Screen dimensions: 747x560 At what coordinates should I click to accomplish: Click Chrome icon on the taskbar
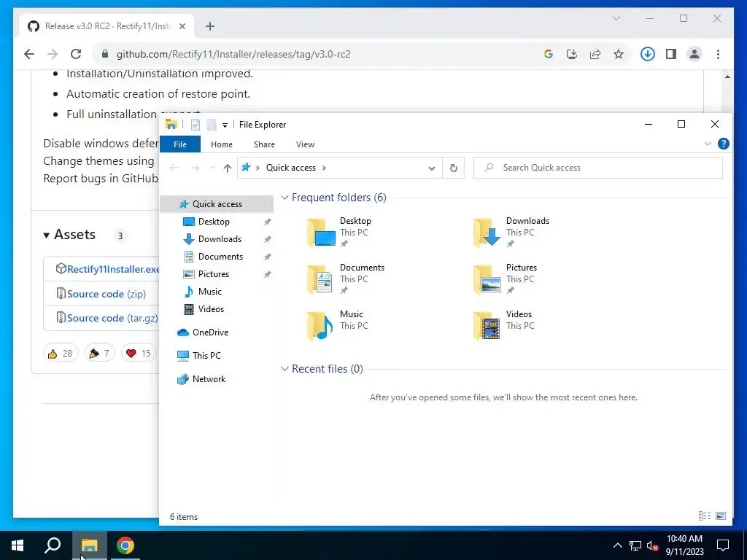pyautogui.click(x=125, y=545)
